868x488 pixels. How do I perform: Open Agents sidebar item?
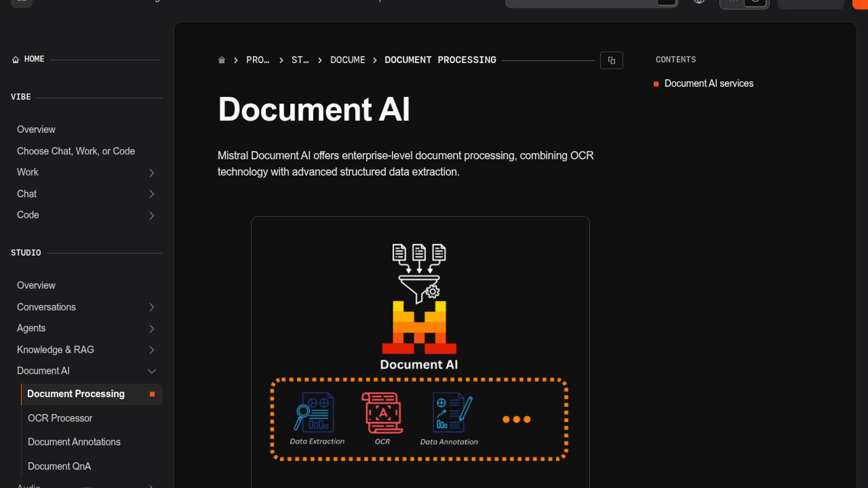[x=31, y=328]
